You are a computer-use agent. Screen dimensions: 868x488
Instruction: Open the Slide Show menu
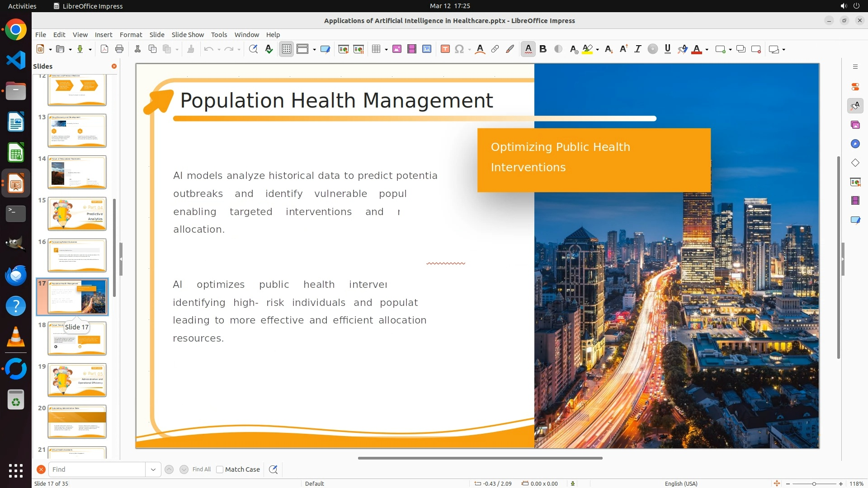[x=188, y=34]
